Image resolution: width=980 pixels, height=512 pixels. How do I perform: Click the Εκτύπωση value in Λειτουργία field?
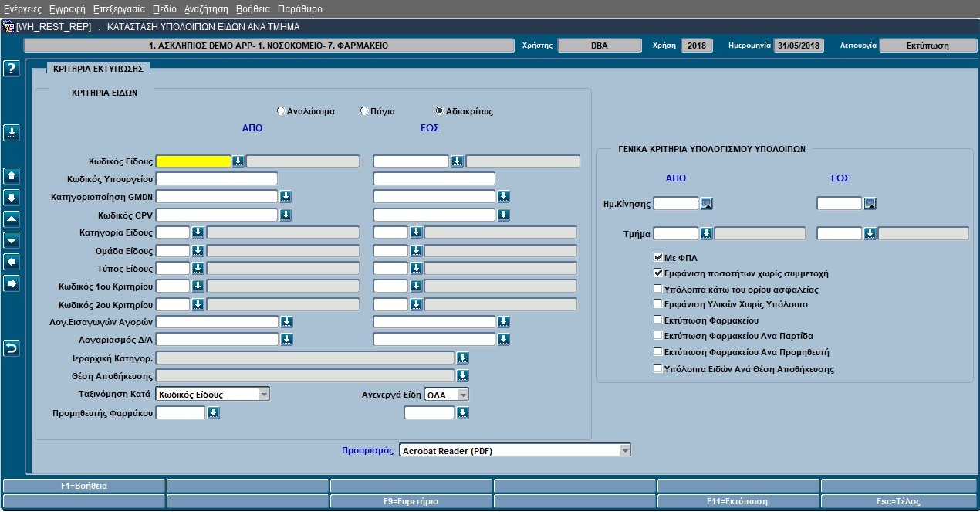(x=928, y=46)
